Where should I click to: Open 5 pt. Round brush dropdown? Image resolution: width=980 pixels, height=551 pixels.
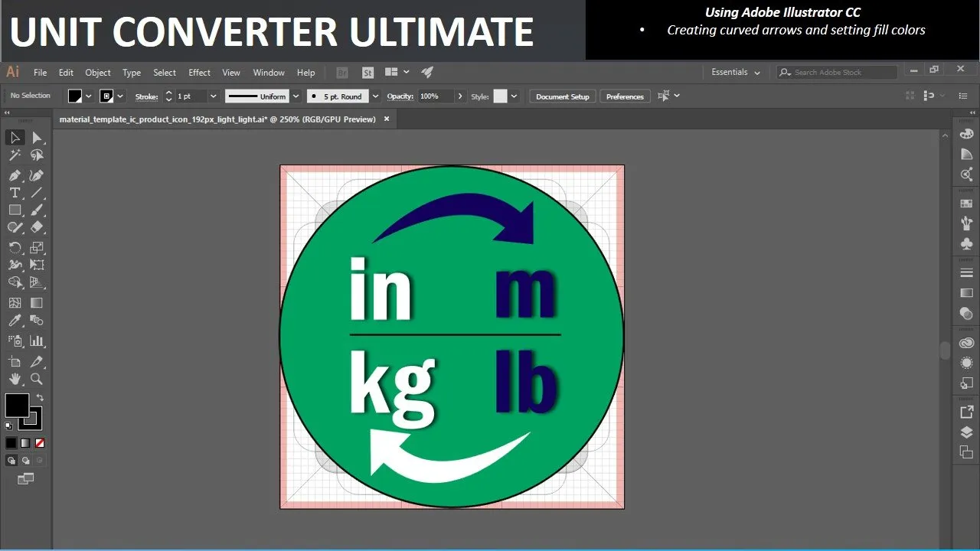[374, 96]
